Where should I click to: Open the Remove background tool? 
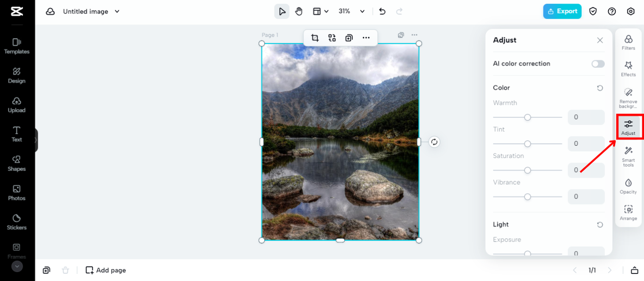628,98
